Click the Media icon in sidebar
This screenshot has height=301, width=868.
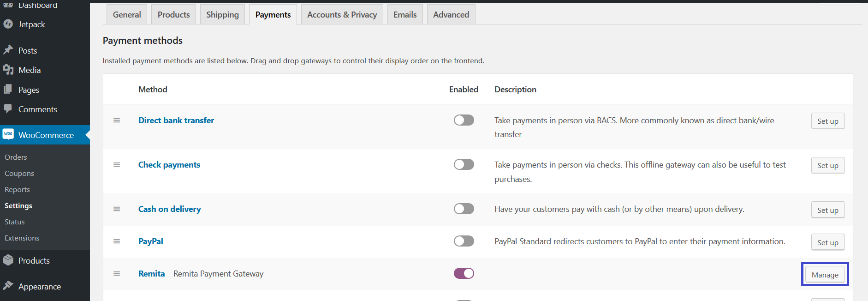(8, 70)
